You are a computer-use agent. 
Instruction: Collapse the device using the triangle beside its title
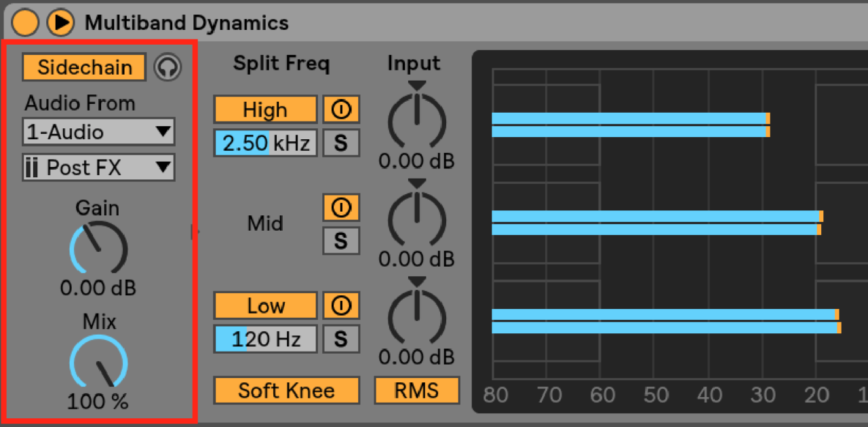point(60,22)
